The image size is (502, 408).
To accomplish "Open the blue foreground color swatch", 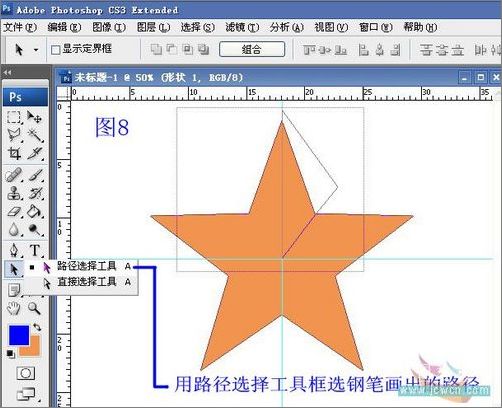I will [x=19, y=335].
